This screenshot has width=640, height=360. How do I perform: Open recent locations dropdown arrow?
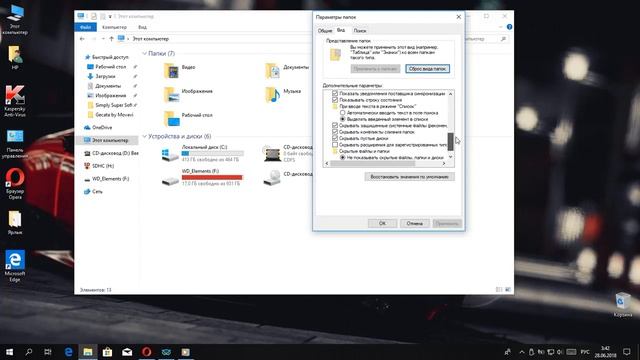tap(103, 39)
